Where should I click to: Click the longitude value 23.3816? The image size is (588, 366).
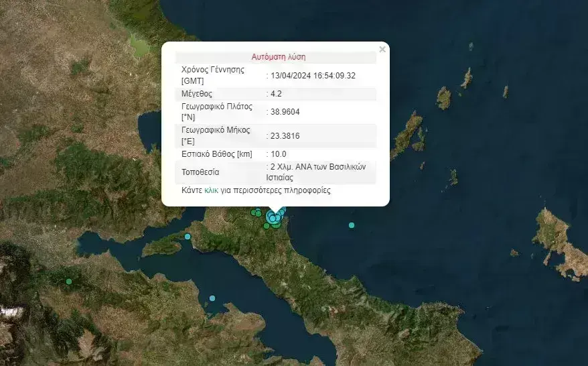click(285, 135)
